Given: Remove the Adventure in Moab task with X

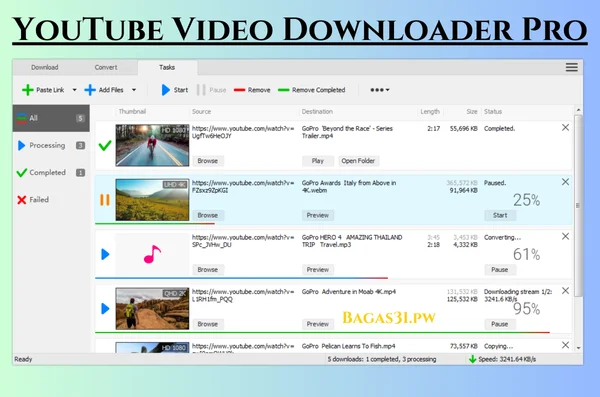Looking at the screenshot, I should pos(565,291).
